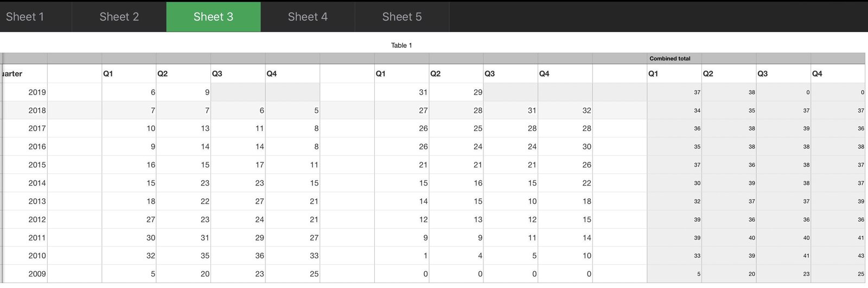Select the 2018 Q4 cell showing 32
The image size is (868, 288).
click(x=565, y=110)
